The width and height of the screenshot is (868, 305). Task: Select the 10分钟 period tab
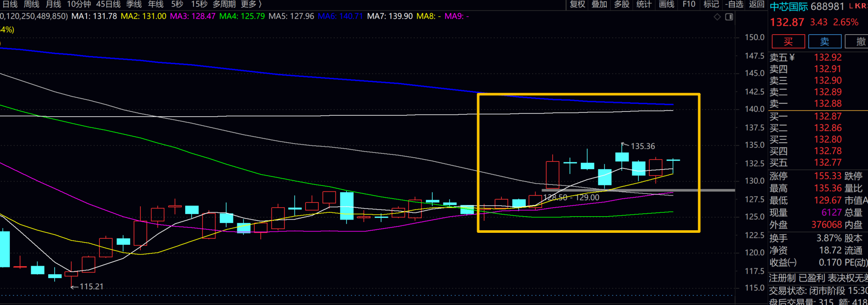coord(79,4)
